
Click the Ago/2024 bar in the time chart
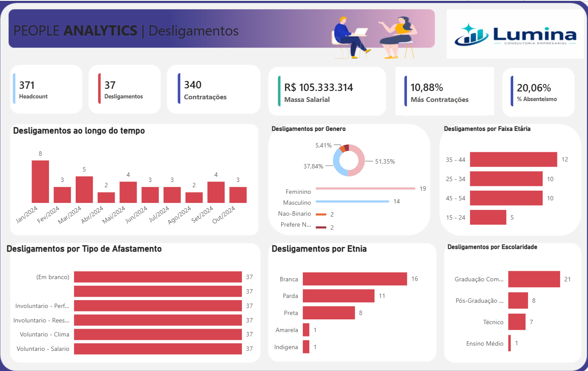194,198
